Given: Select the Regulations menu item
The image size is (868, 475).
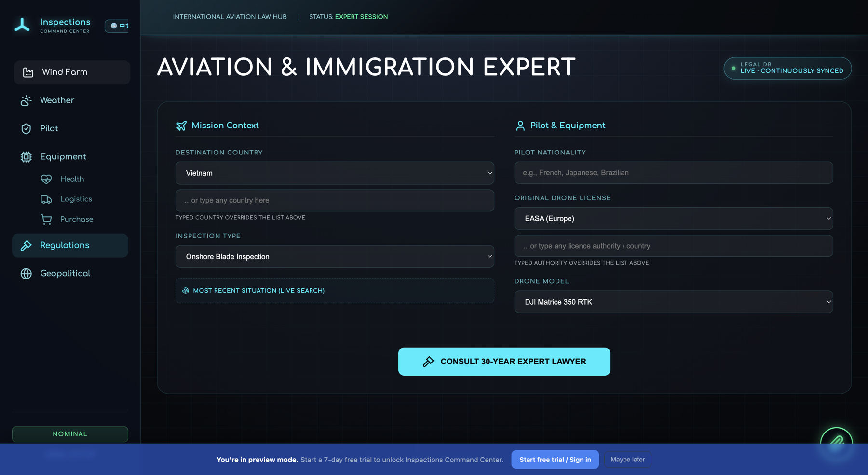Looking at the screenshot, I should (70, 245).
